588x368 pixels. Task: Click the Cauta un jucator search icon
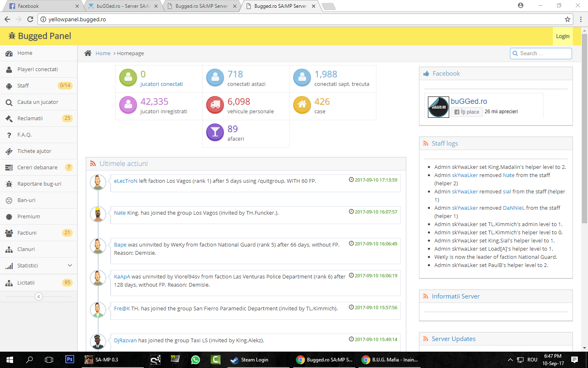click(x=9, y=102)
